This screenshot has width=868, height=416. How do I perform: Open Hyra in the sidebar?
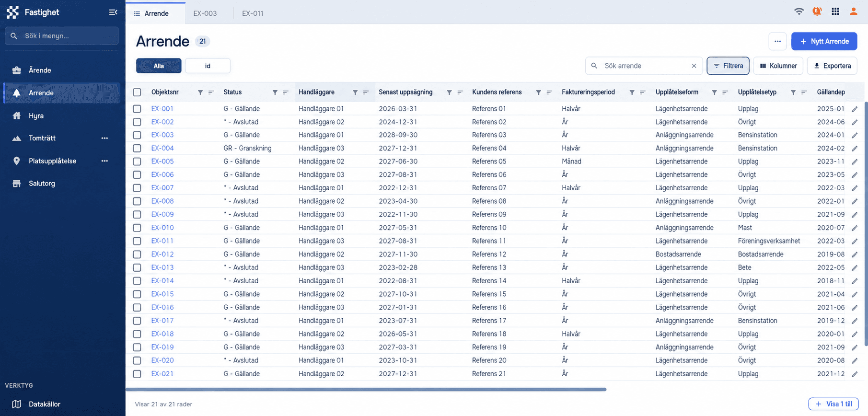coord(62,116)
